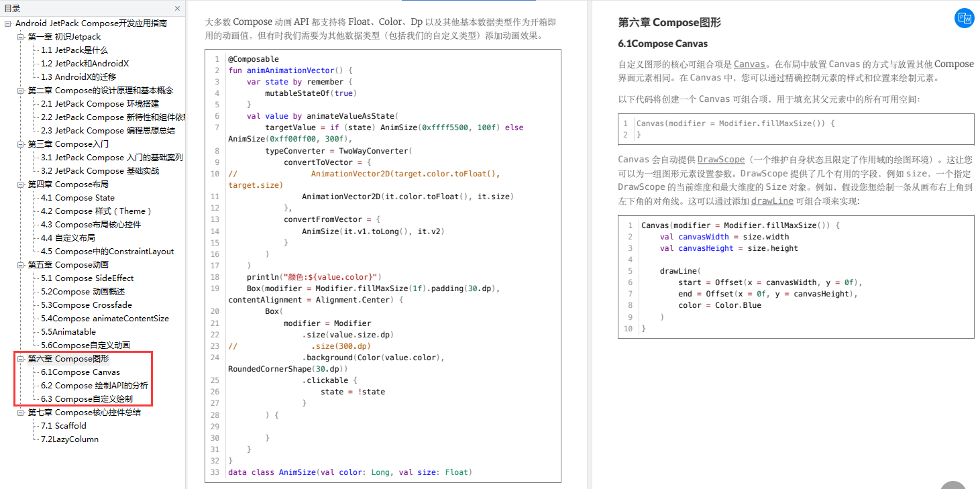The image size is (980, 489).
Task: Open the underlined Canvas link
Action: click(x=749, y=64)
